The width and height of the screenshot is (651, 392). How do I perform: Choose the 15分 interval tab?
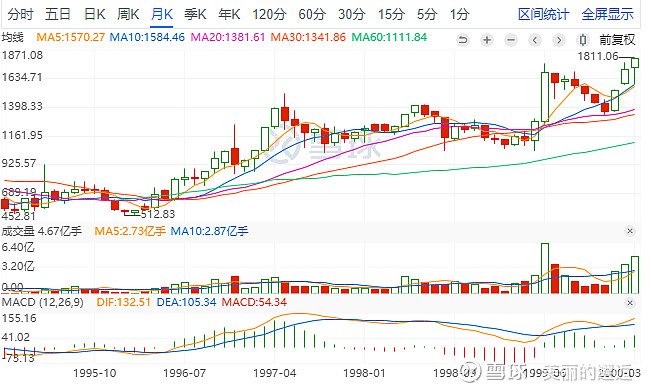pos(391,15)
